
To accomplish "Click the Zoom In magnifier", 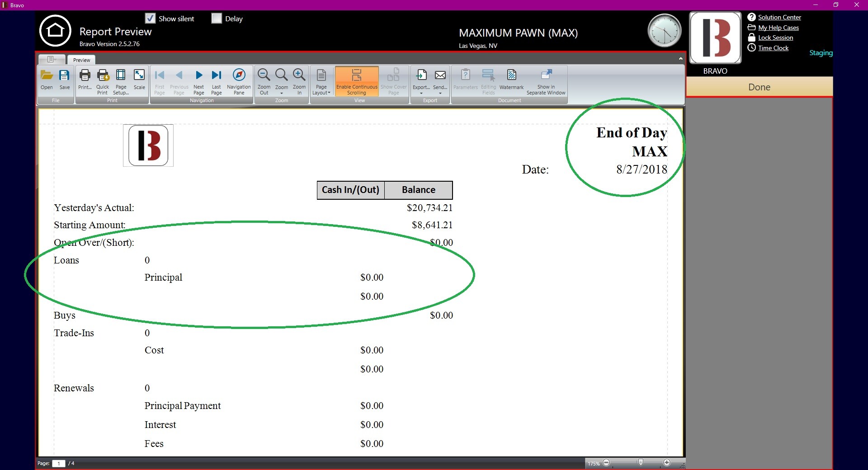I will click(x=299, y=81).
